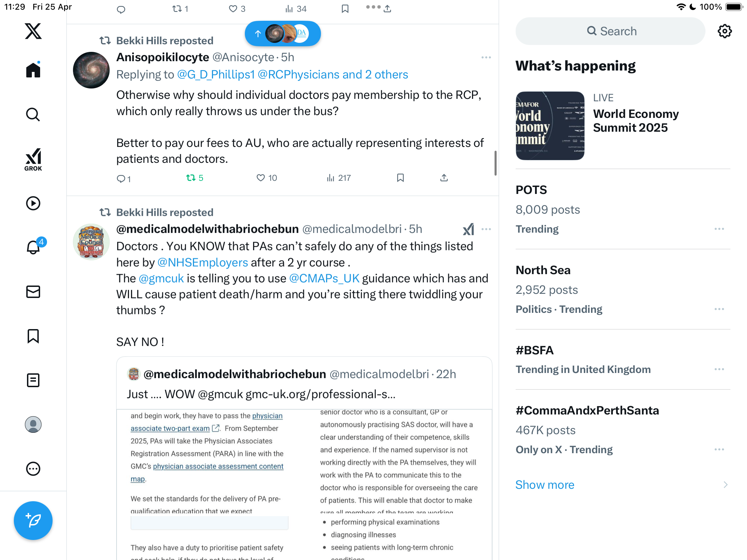The height and width of the screenshot is (560, 747).
Task: Open more options for #BSFA trend
Action: coord(719,369)
